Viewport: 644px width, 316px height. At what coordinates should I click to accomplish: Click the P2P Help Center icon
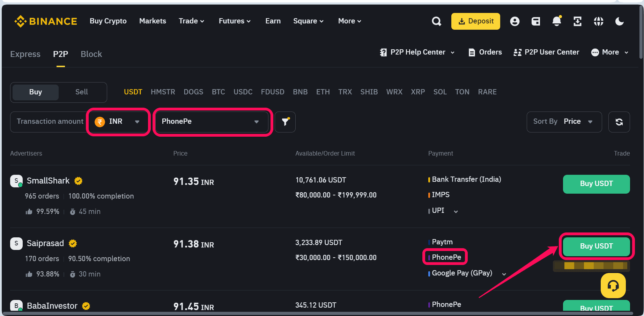(383, 52)
